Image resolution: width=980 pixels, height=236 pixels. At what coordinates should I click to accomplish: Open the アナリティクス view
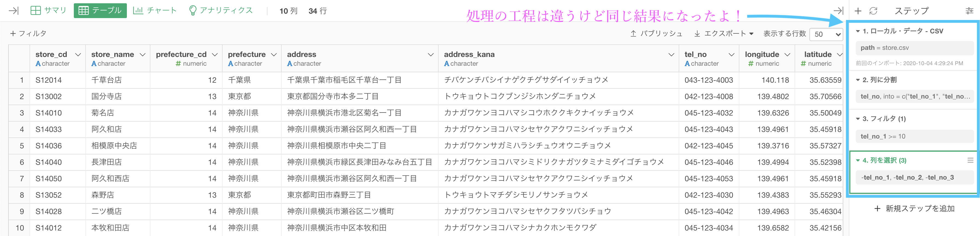221,11
